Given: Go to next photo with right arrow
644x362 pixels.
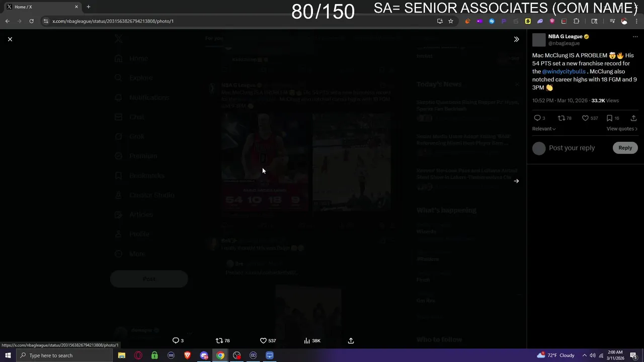Looking at the screenshot, I should click(516, 181).
